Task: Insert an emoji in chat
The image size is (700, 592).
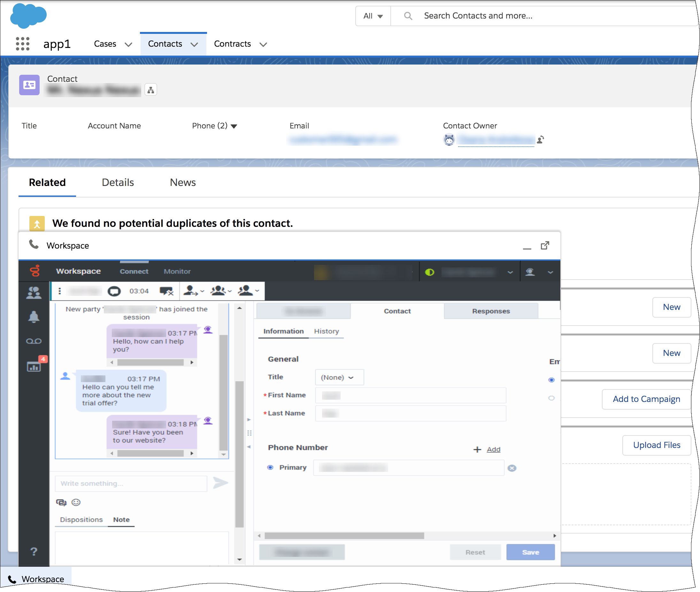Action: tap(76, 503)
